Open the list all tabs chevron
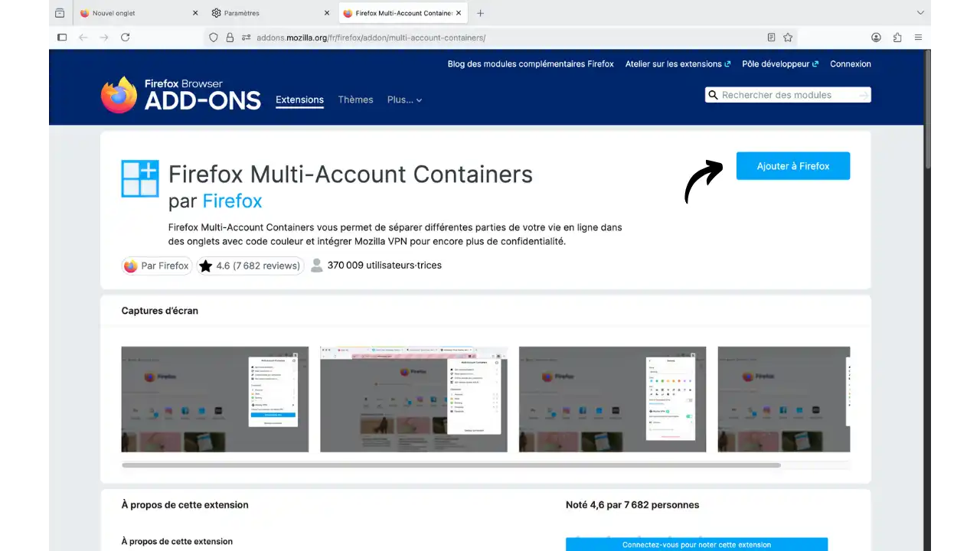This screenshot has height=551, width=980. [920, 13]
